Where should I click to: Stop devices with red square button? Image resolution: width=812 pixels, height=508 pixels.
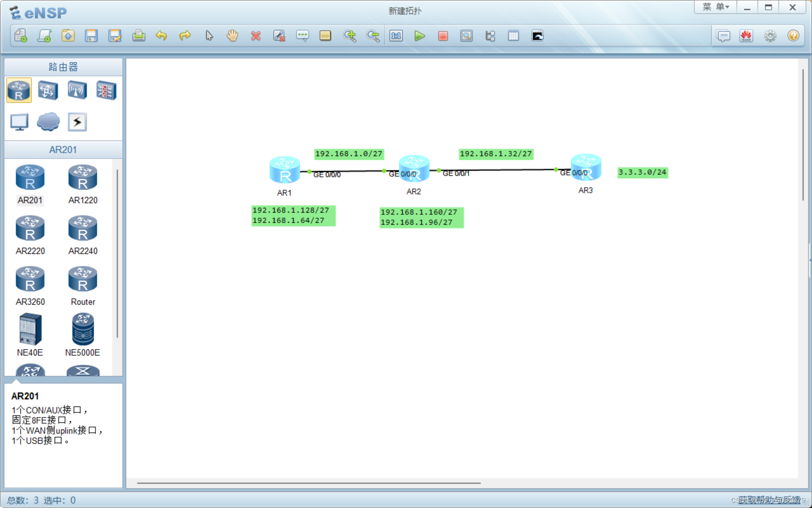pyautogui.click(x=443, y=36)
